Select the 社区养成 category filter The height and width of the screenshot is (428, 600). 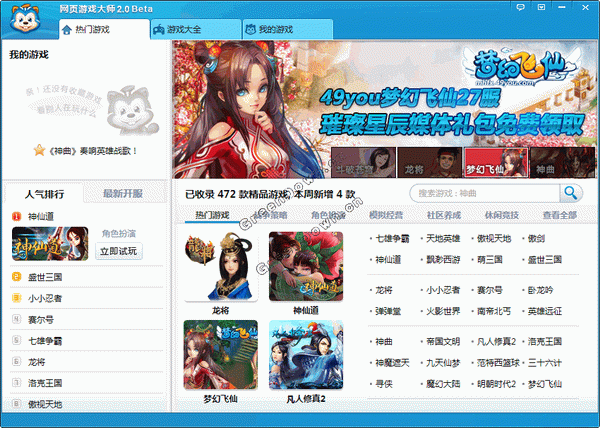coord(444,215)
